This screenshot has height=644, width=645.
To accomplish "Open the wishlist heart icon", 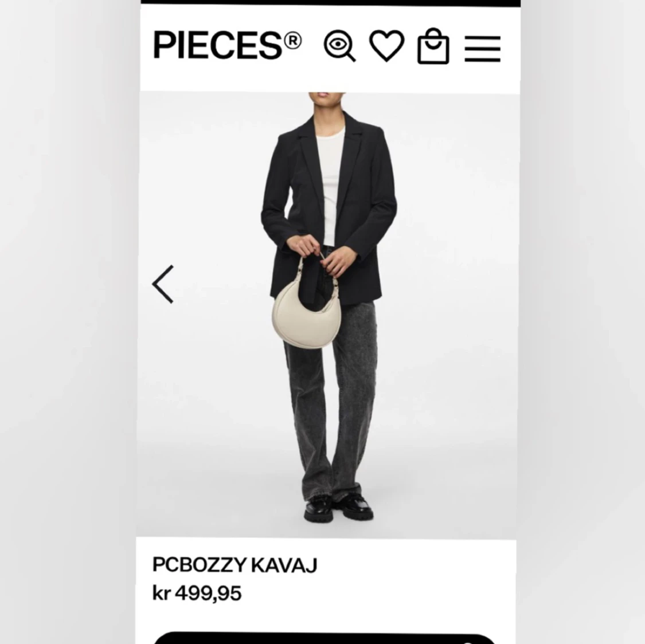I will tap(386, 45).
